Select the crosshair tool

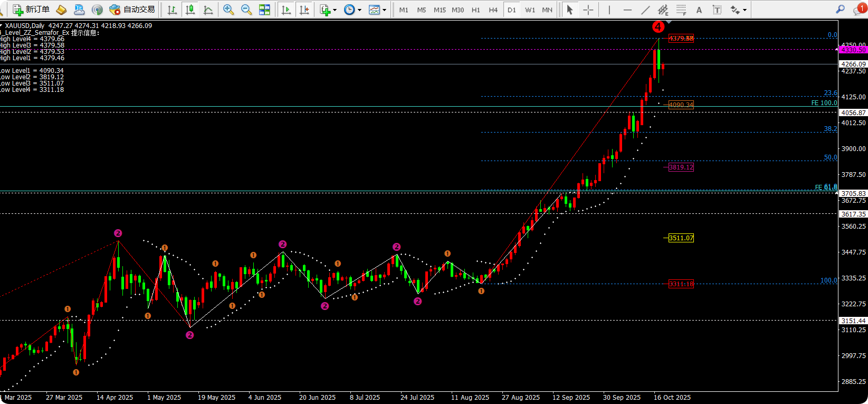(588, 10)
